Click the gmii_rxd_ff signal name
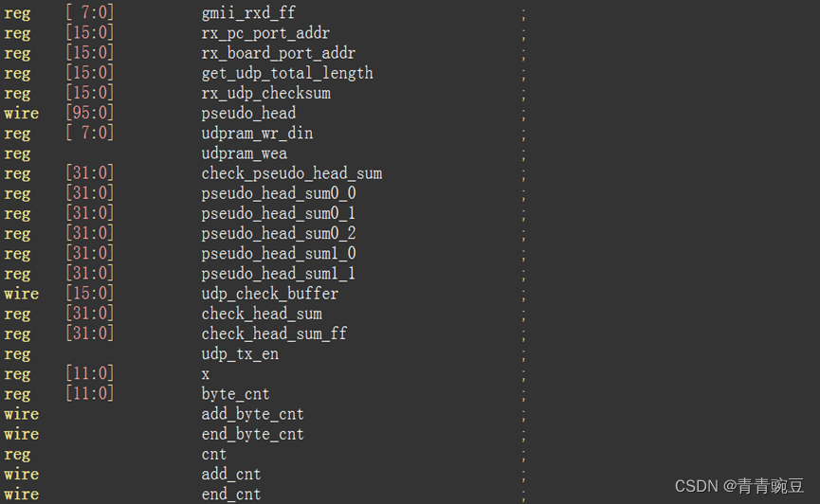The height and width of the screenshot is (504, 820). pyautogui.click(x=248, y=13)
